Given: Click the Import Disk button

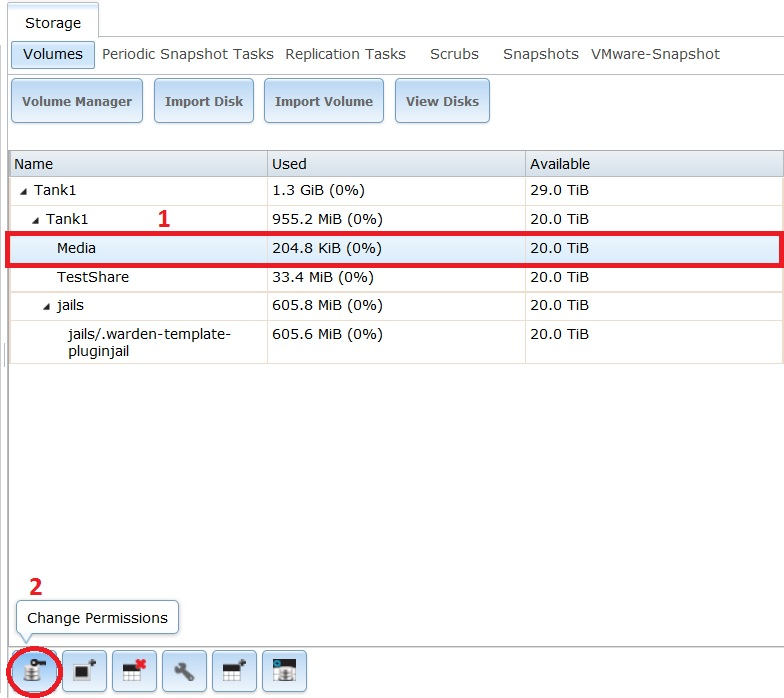Looking at the screenshot, I should [203, 101].
